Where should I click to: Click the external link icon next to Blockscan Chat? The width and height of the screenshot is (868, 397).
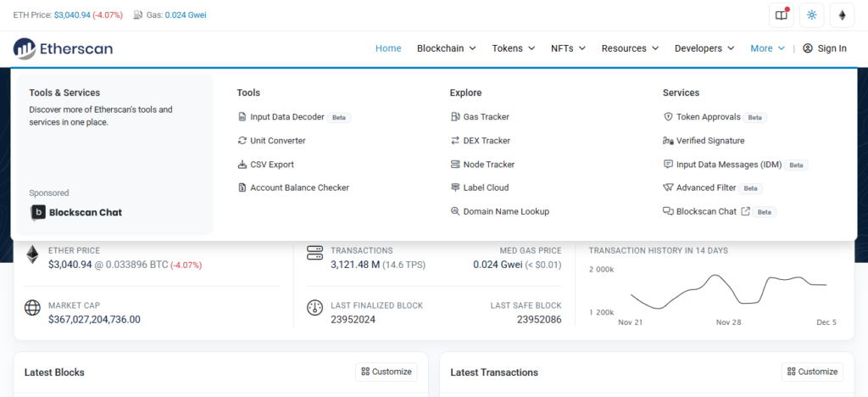tap(746, 211)
